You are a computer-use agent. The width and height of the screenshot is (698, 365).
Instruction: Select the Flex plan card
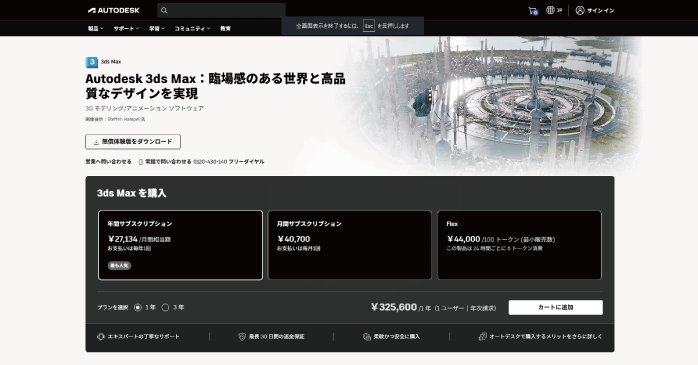coord(519,245)
